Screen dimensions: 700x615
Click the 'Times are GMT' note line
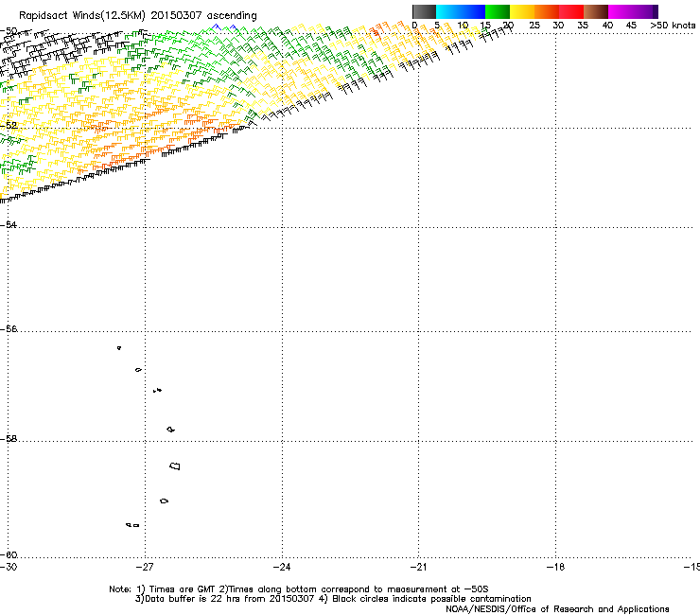tap(299, 589)
